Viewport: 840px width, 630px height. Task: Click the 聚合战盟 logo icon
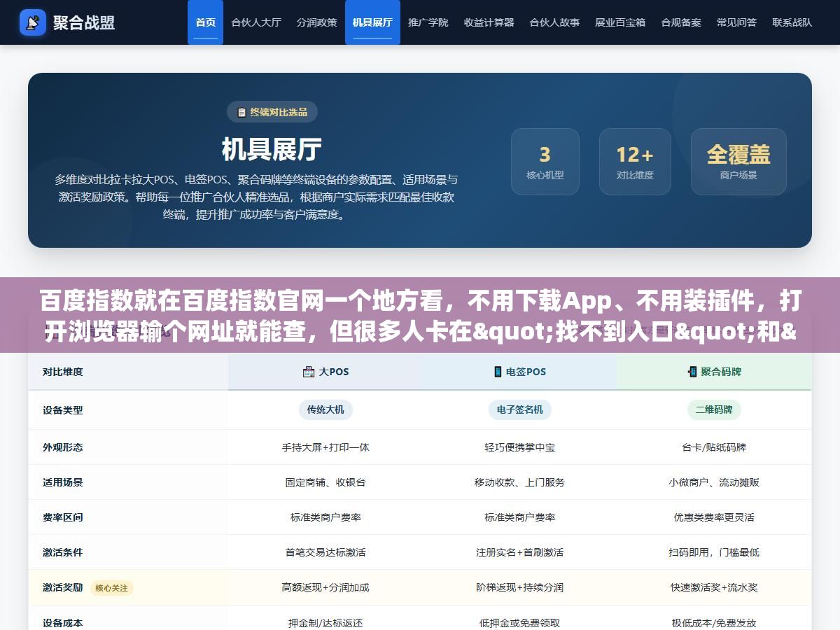pos(33,22)
